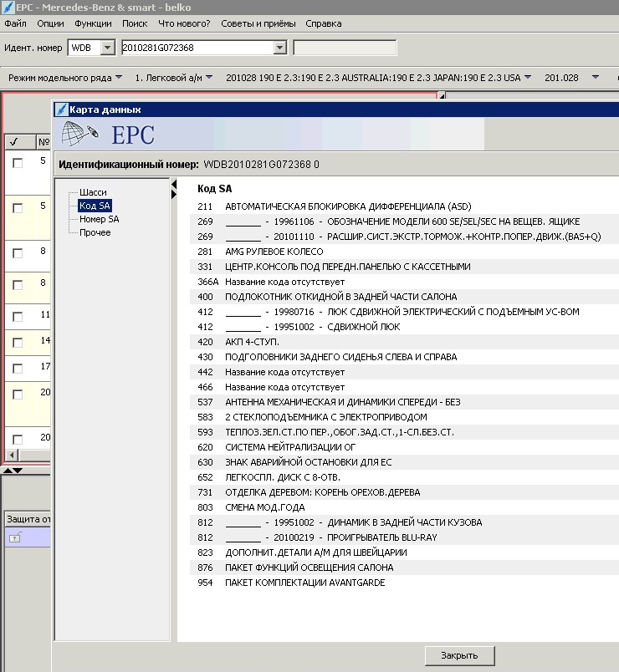Click the empty field next to VIN number
Viewport: 619px width, 672px height.
pos(345,48)
